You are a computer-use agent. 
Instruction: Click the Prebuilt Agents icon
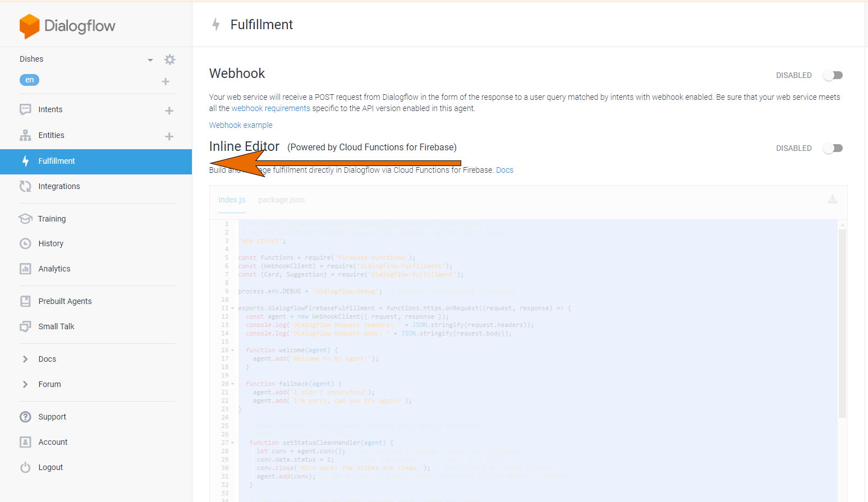[x=25, y=301]
